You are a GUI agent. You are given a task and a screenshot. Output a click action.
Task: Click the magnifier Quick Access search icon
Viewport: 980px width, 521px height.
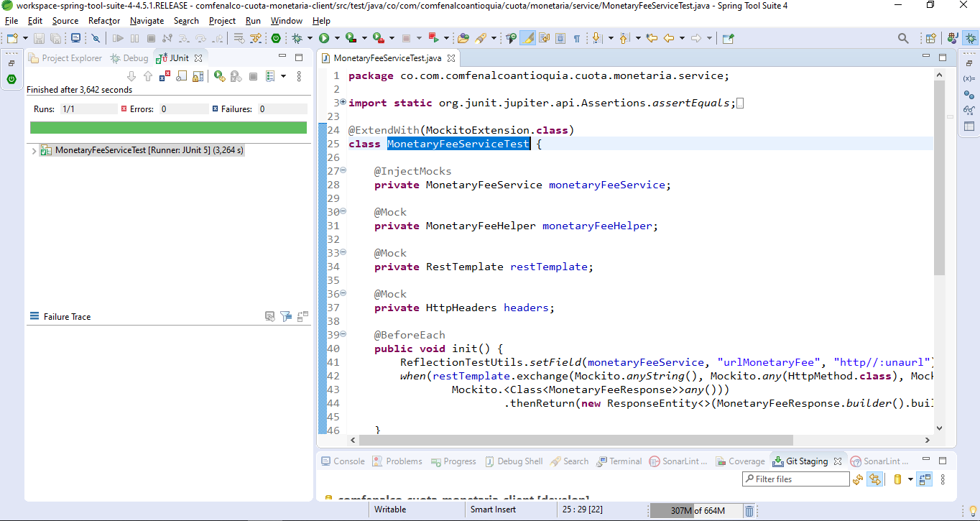(x=903, y=38)
